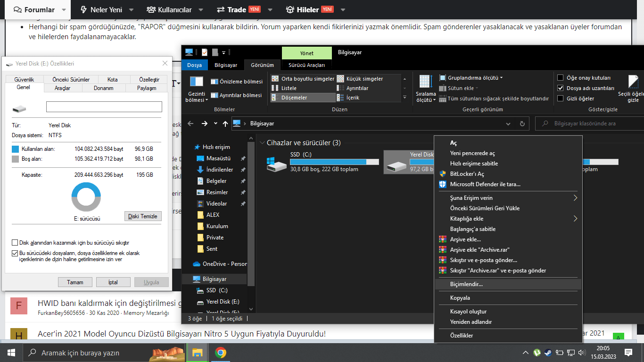Enable Öğe onay kutuları checkbox
The height and width of the screenshot is (362, 644).
pyautogui.click(x=561, y=78)
